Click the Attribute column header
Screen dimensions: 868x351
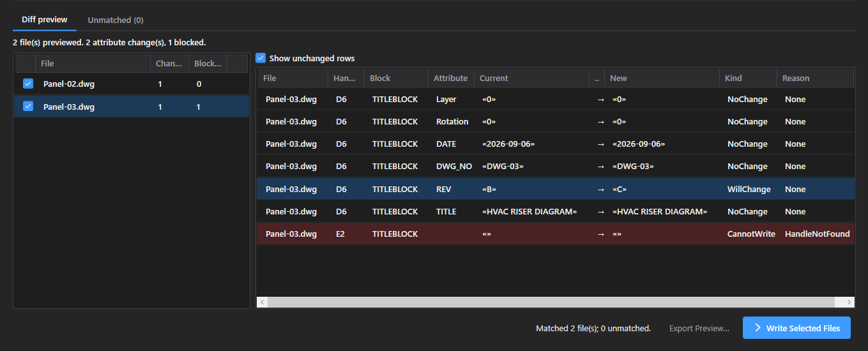[x=451, y=78]
